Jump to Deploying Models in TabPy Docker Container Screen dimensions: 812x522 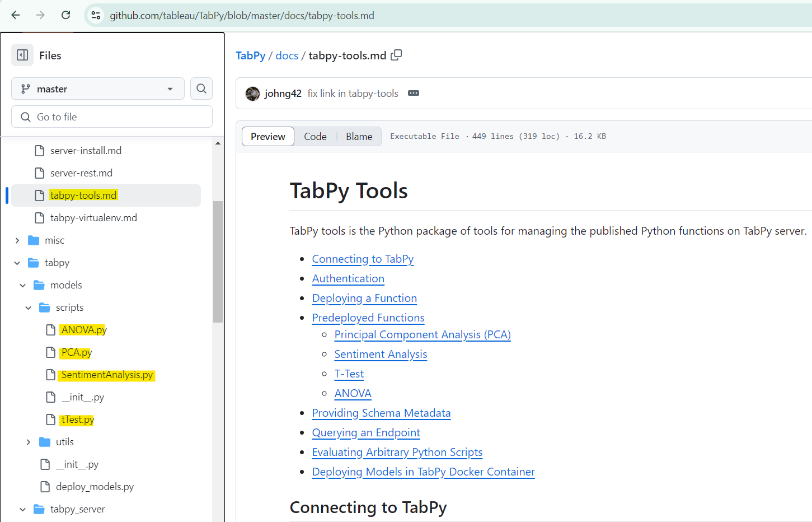(x=424, y=472)
